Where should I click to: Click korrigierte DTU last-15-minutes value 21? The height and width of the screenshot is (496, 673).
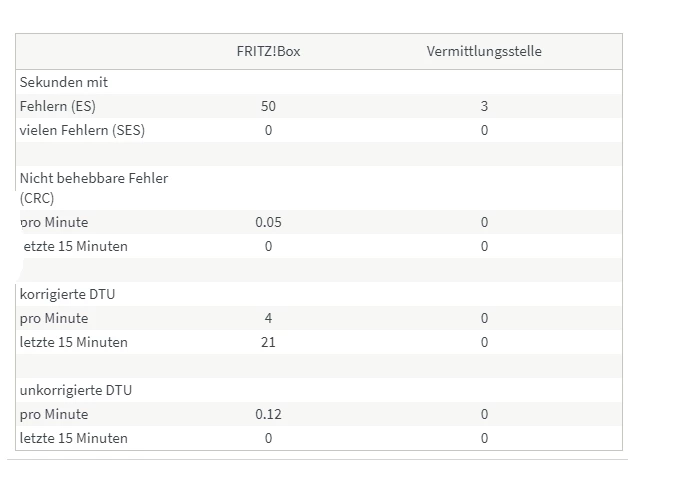coord(268,342)
